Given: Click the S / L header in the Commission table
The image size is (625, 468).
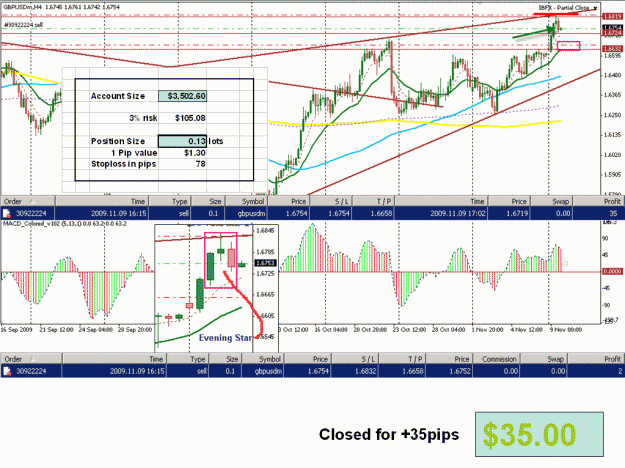Looking at the screenshot, I should tap(353, 359).
